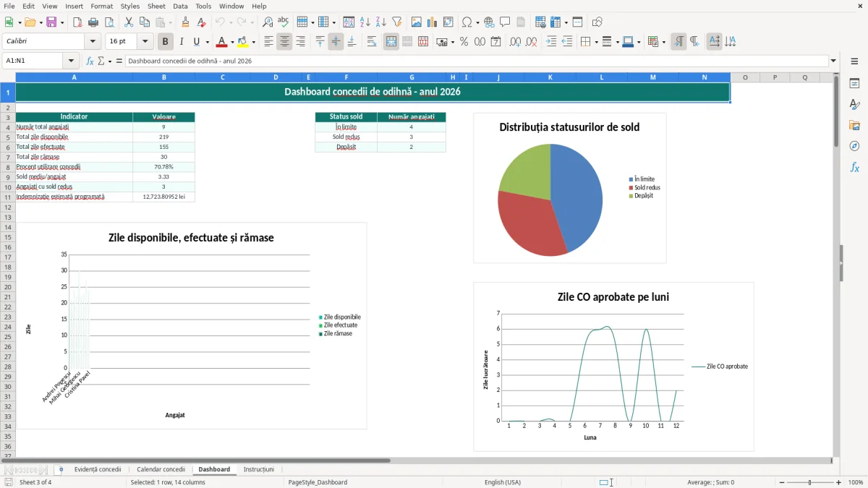868x488 pixels.
Task: Click the Sort Ascending icon
Action: [x=365, y=22]
